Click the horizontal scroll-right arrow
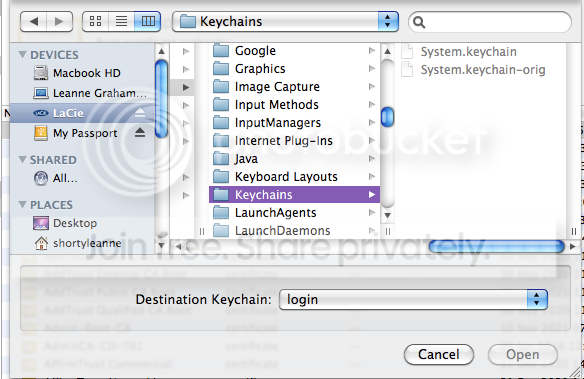This screenshot has width=584, height=379. [573, 246]
